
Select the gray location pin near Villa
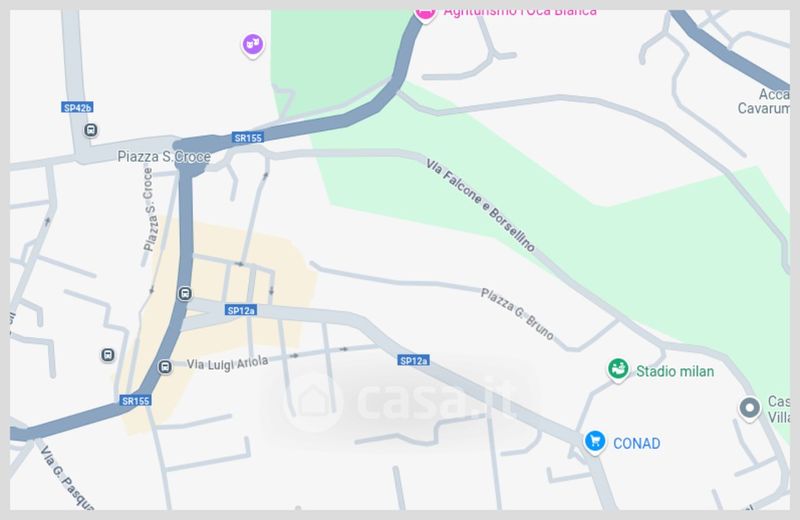[x=749, y=408]
